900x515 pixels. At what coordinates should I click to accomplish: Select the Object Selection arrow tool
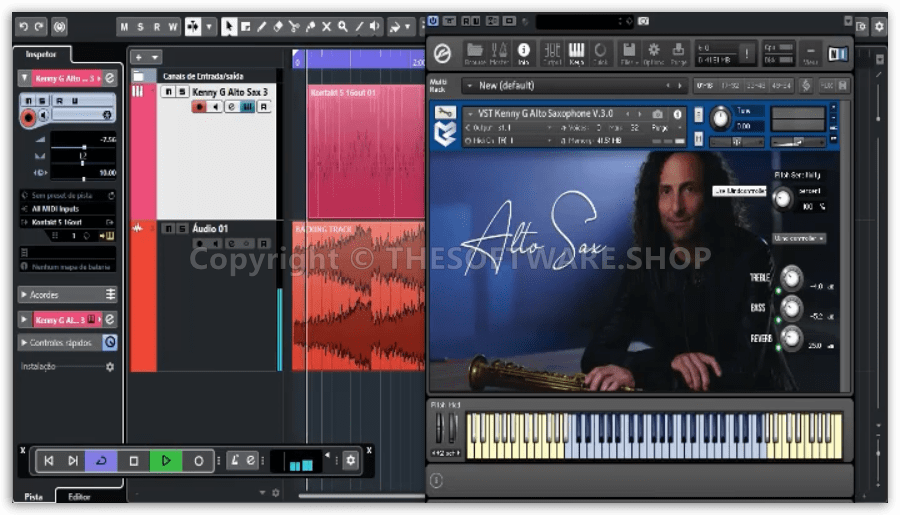pos(229,26)
